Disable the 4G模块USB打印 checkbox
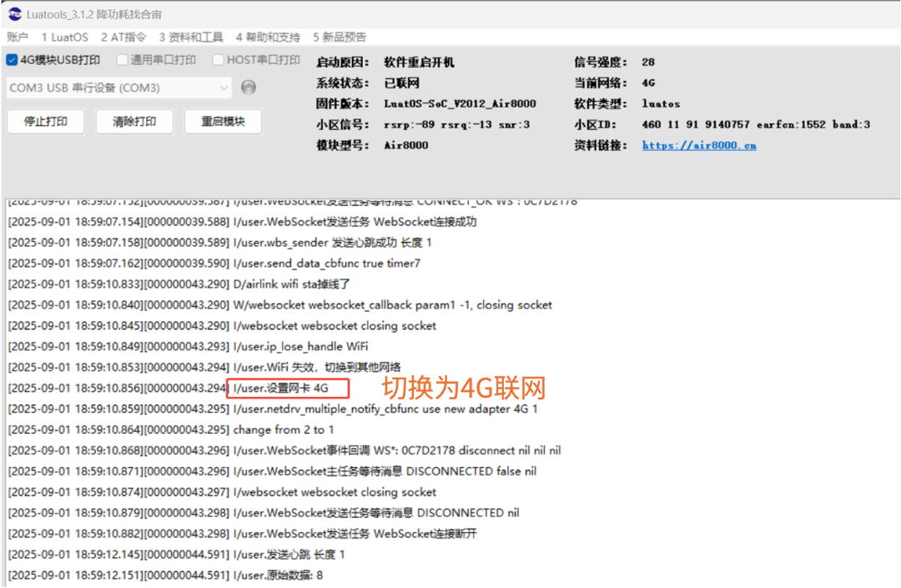Image resolution: width=901 pixels, height=588 pixels. (10, 59)
